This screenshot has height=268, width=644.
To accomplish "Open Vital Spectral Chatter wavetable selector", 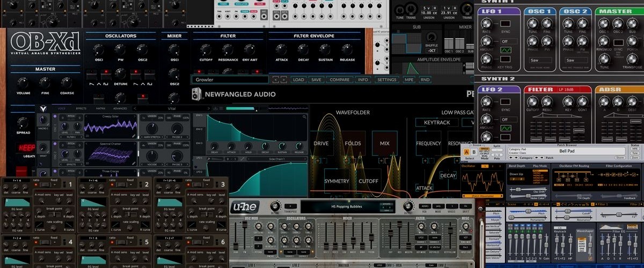I will click(110, 144).
